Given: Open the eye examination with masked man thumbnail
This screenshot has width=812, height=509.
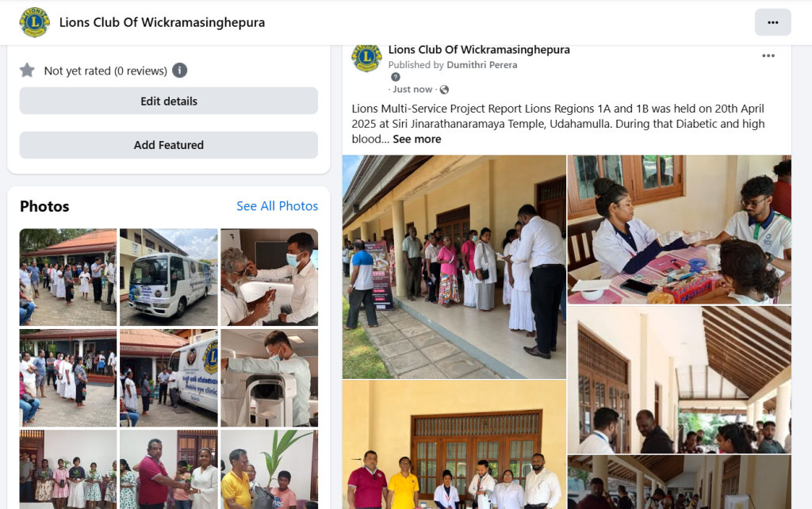Looking at the screenshot, I should click(x=270, y=277).
